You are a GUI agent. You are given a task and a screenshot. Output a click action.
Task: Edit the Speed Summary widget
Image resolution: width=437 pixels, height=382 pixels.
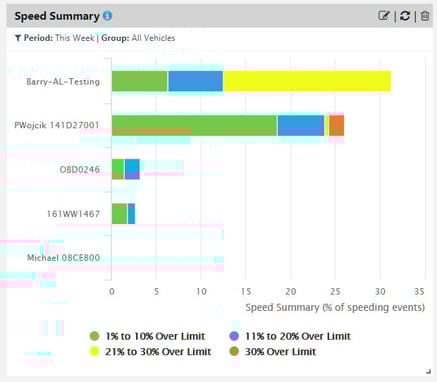[384, 16]
